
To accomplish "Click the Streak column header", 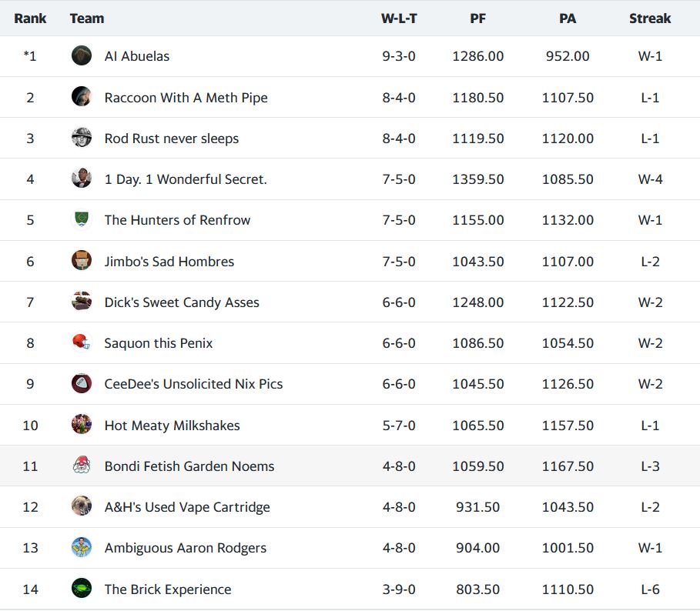I will [x=650, y=18].
